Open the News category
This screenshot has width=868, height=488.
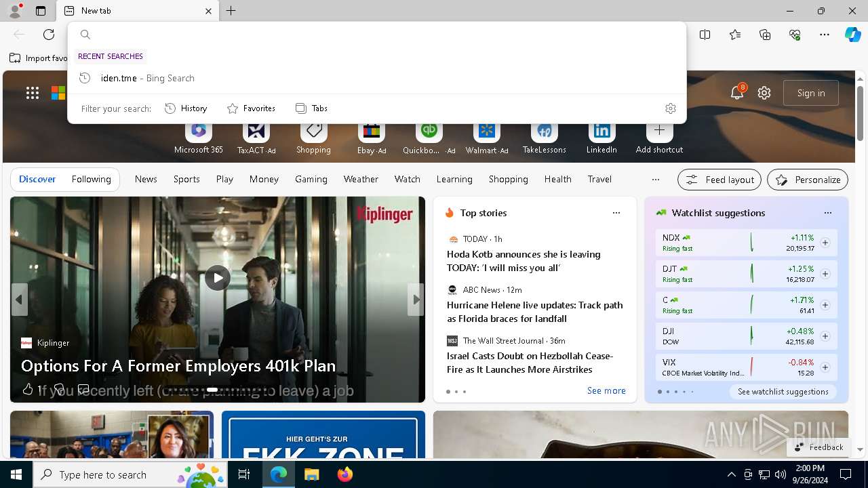(146, 179)
